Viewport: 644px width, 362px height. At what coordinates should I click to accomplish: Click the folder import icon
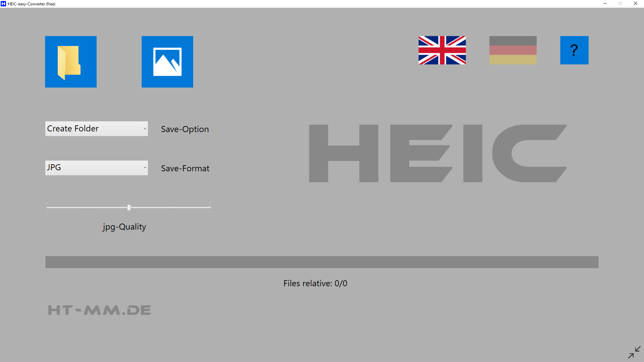coord(71,62)
